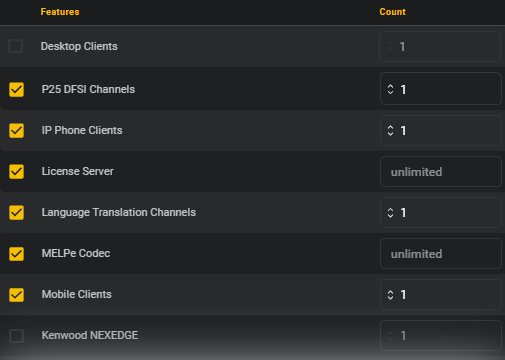Toggle the Mobile Clients checkbox

[16, 295]
